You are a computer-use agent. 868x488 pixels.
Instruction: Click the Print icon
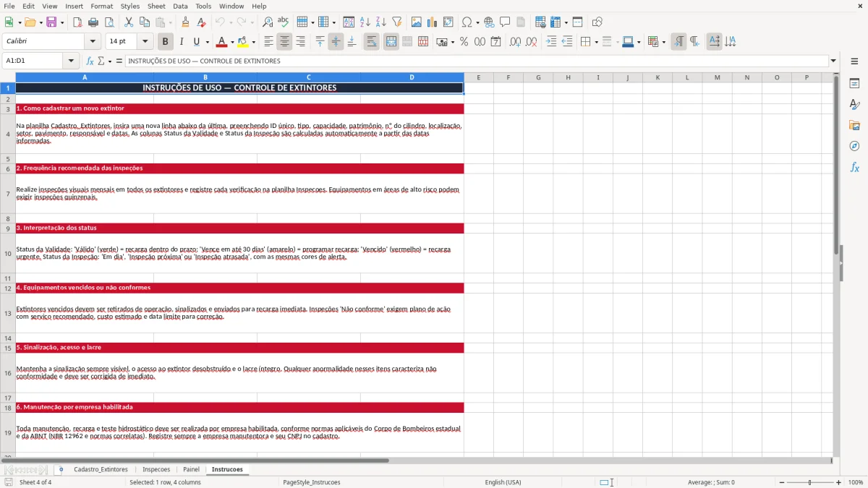(x=93, y=22)
